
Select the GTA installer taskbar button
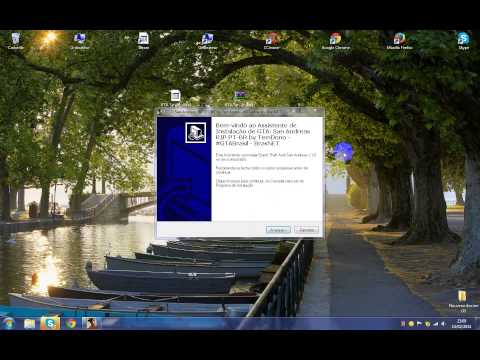91,323
